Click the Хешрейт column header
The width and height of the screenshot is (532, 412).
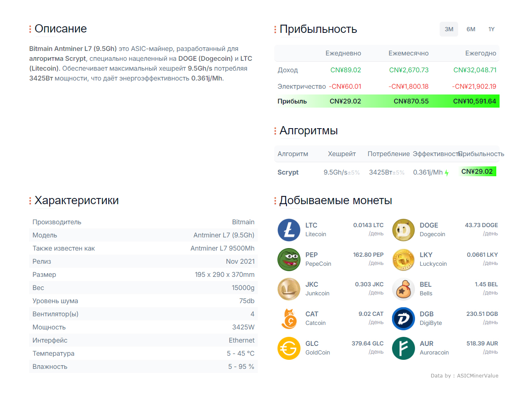(x=342, y=154)
